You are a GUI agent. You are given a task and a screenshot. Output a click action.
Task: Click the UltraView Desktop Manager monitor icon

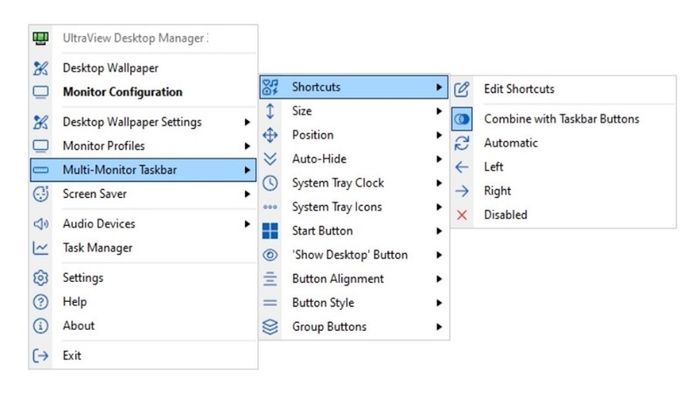[x=41, y=38]
